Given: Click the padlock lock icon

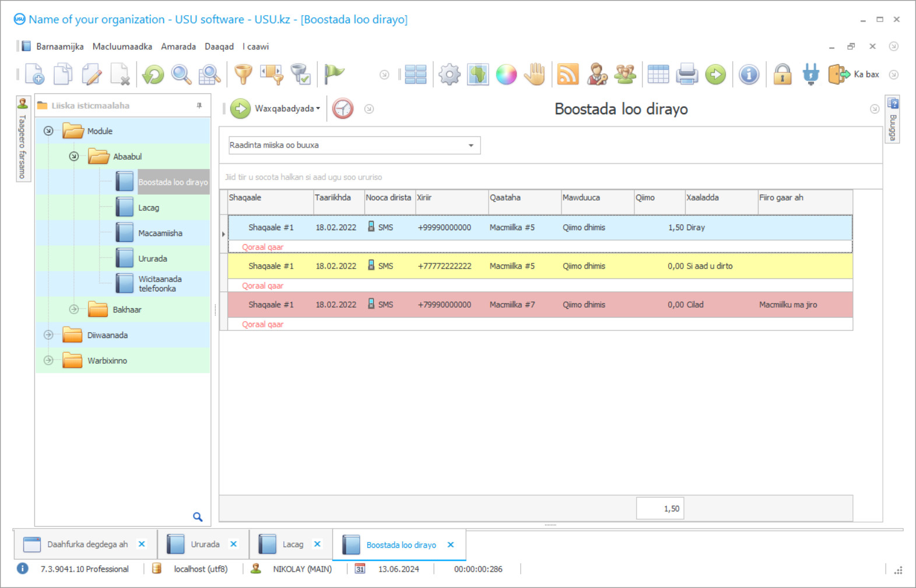Looking at the screenshot, I should tap(782, 75).
